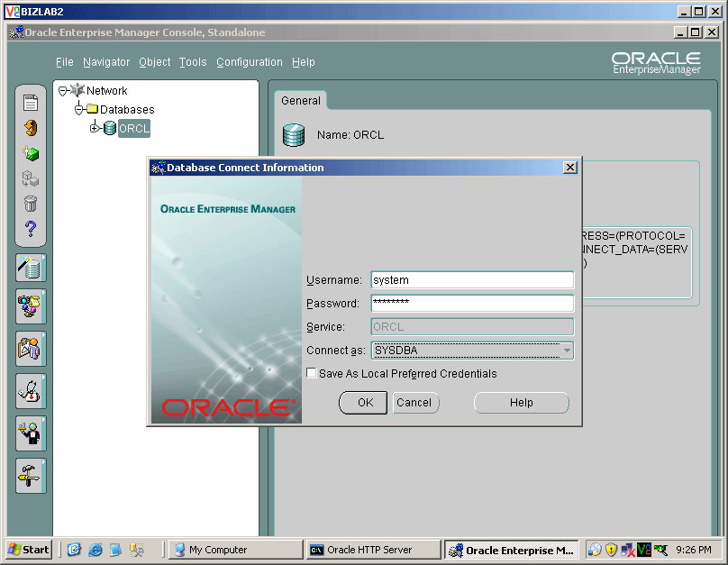Click the Internet Explorer quick launch icon
This screenshot has height=565, width=728.
pos(96,550)
